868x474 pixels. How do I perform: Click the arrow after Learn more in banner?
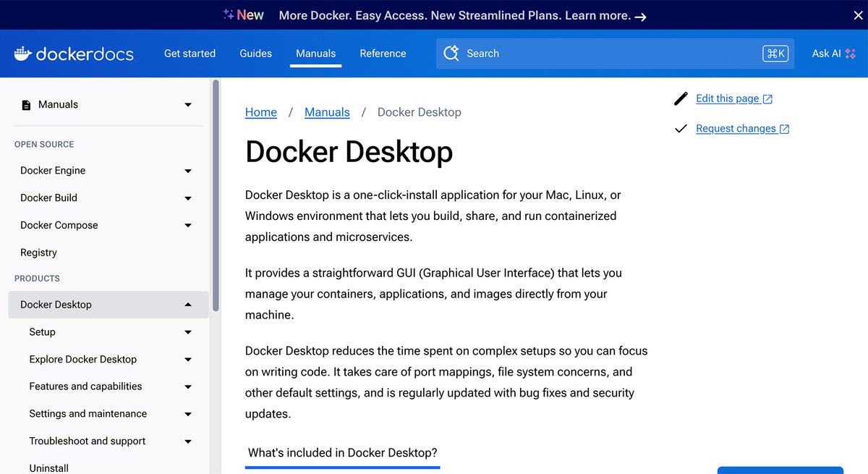[x=640, y=16]
